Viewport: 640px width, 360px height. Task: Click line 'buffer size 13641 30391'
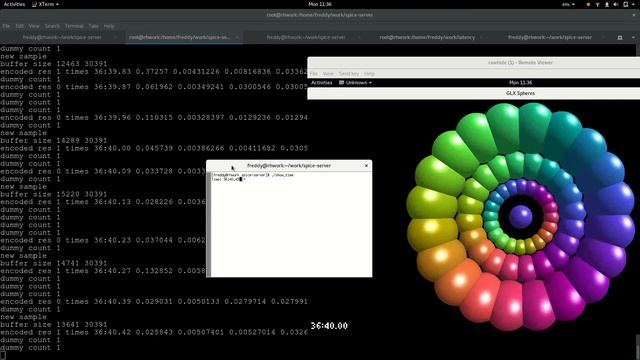tap(53, 324)
